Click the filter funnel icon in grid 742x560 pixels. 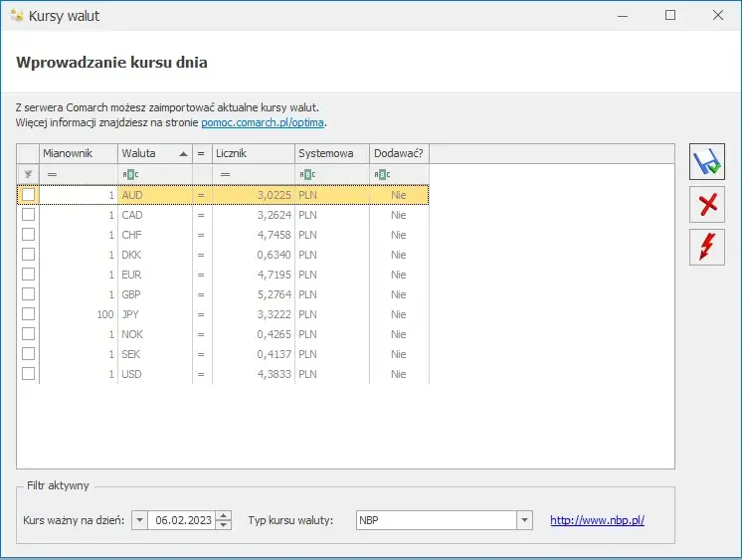[28, 174]
